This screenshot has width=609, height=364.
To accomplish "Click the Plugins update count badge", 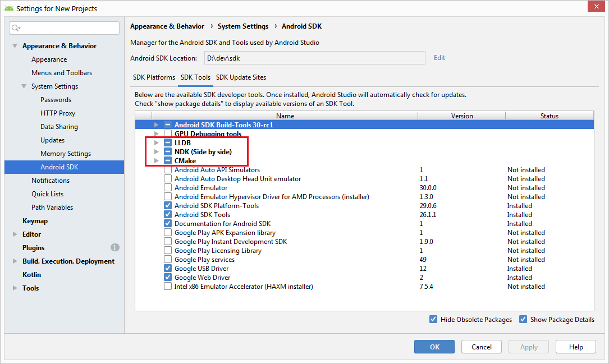I will [x=115, y=247].
